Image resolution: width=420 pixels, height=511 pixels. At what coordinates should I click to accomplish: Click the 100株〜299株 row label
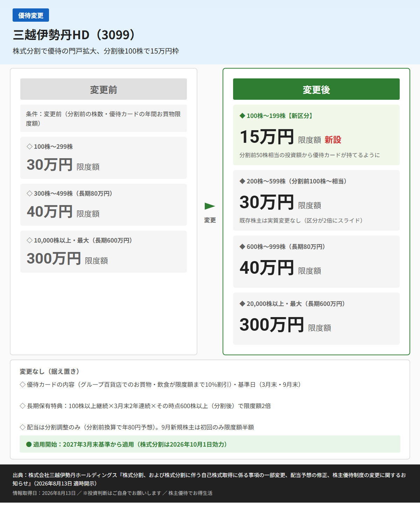50,147
